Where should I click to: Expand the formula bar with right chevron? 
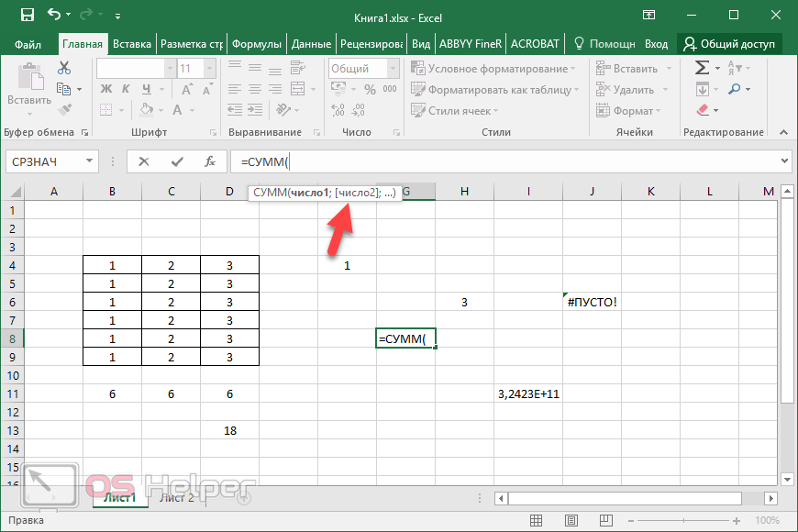[783, 161]
